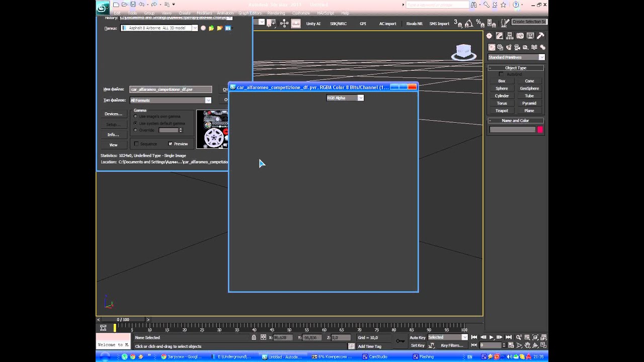
Task: Select the gamma Override radio button
Action: pyautogui.click(x=135, y=130)
